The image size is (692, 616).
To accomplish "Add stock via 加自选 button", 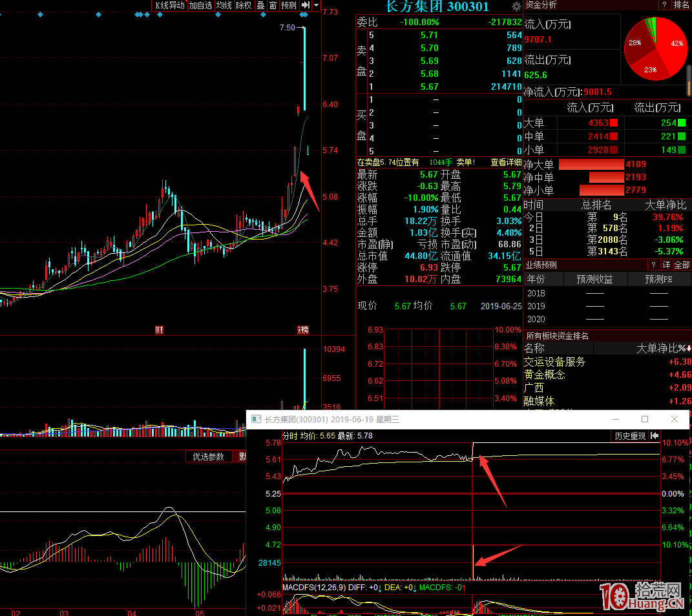I will (201, 5).
